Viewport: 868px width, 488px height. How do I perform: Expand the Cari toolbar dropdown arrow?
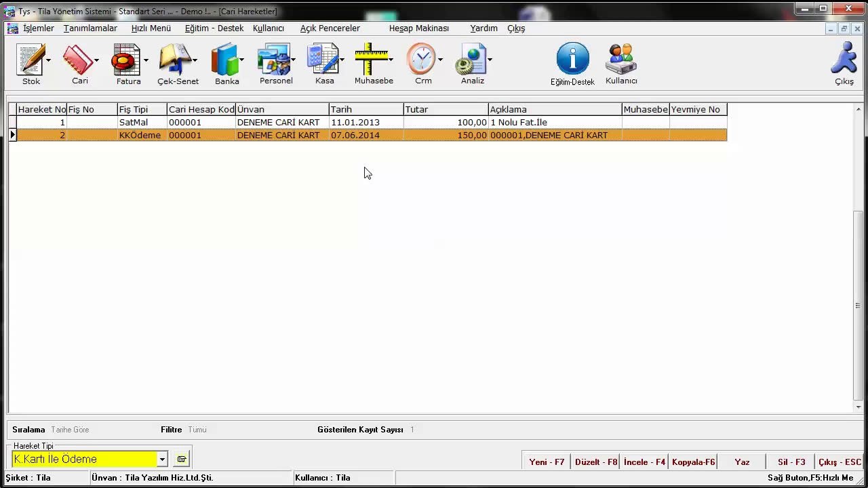(96, 60)
